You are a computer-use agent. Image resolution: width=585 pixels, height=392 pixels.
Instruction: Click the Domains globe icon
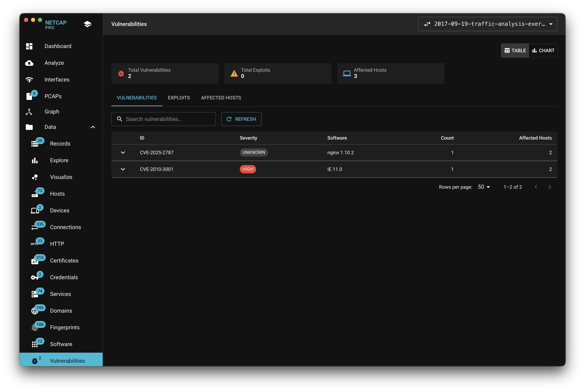pyautogui.click(x=35, y=311)
